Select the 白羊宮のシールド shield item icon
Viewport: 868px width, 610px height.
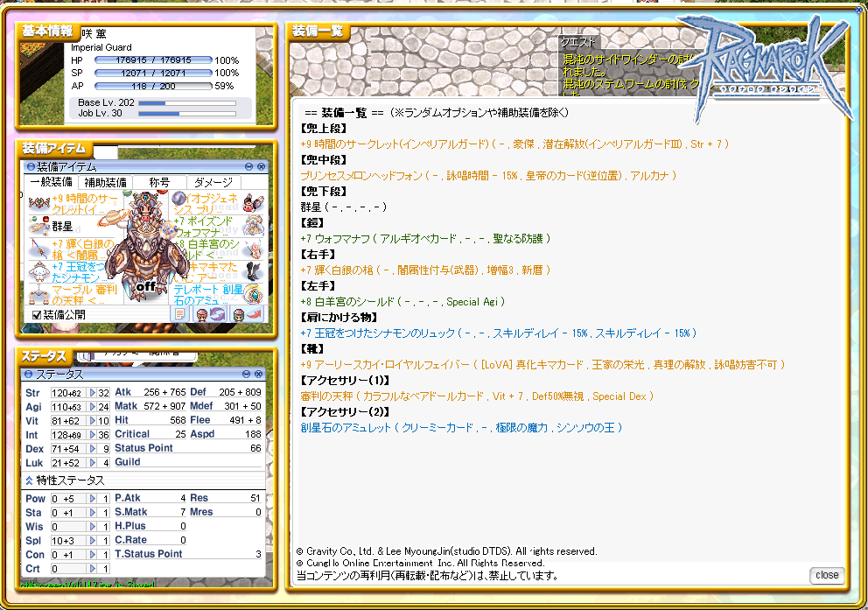[254, 249]
